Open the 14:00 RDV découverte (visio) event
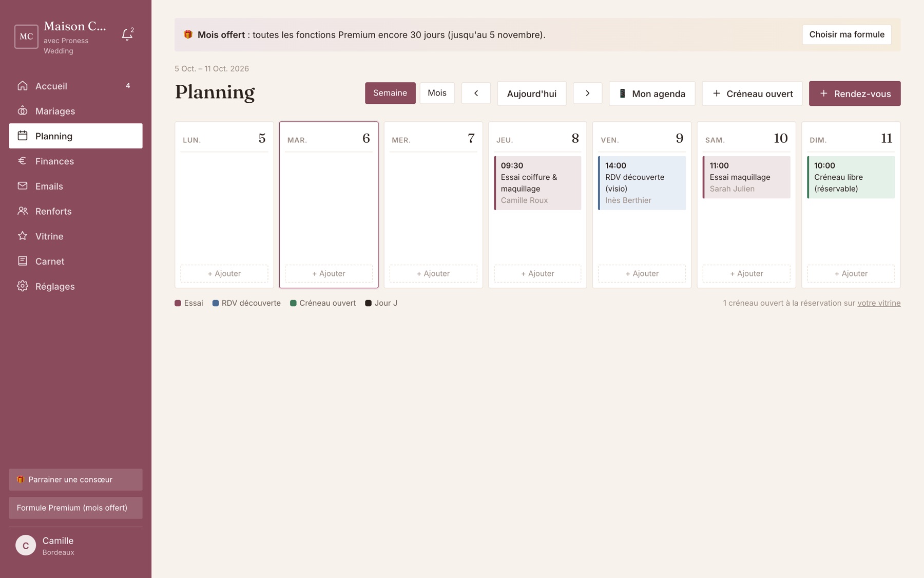 [642, 183]
